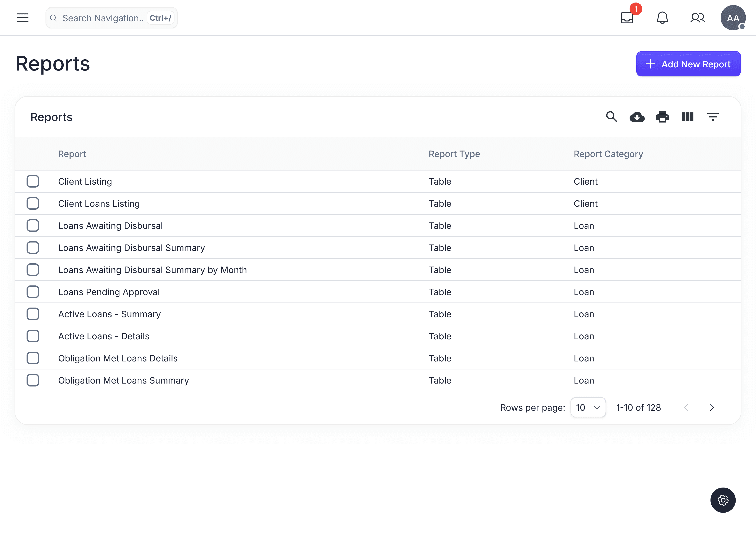Screen dimensions: 756x533
Task: Sort by the Report Type column header
Action: [454, 154]
